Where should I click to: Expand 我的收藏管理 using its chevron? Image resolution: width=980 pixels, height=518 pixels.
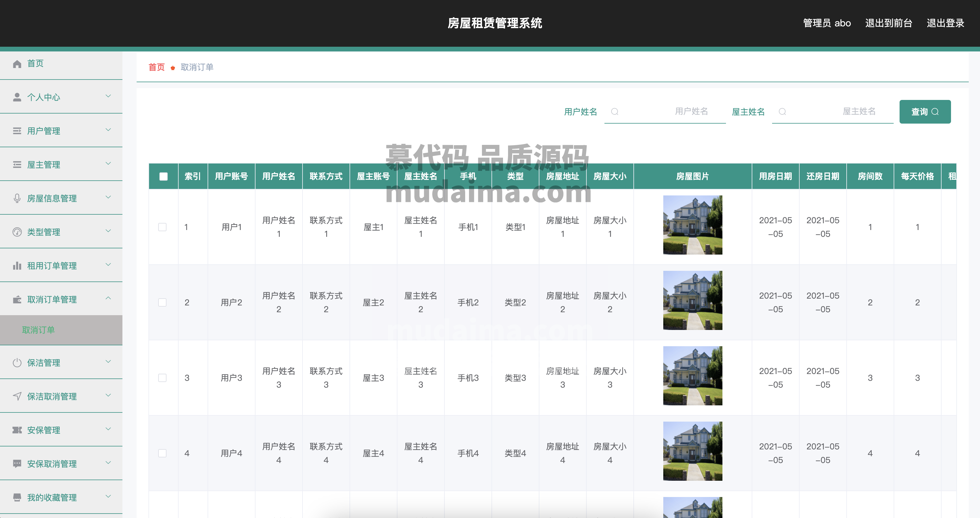[x=108, y=496]
